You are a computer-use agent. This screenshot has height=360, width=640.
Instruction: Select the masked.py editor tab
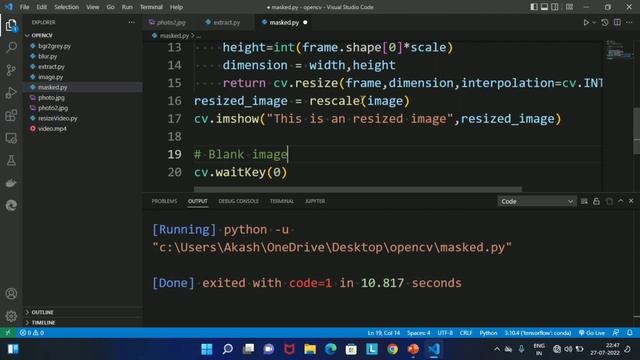pyautogui.click(x=284, y=22)
